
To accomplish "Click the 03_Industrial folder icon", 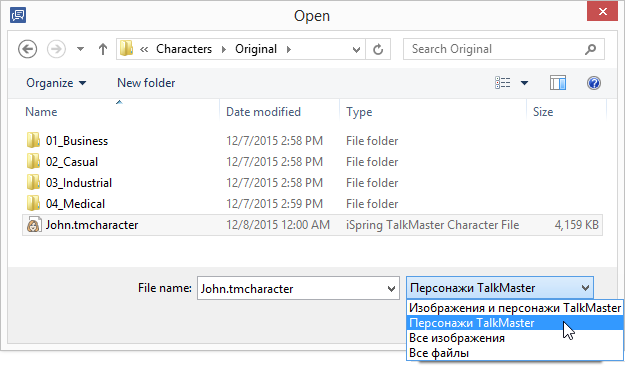I will click(33, 183).
